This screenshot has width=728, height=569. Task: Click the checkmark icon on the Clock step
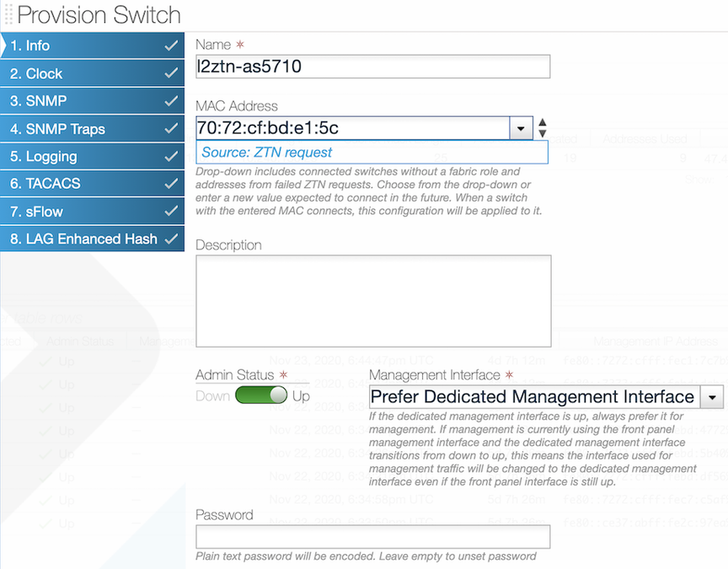171,73
